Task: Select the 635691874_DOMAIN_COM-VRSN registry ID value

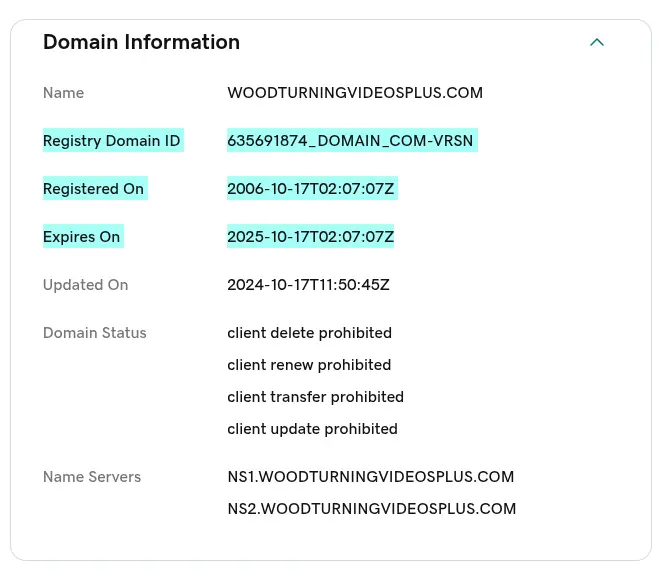Action: 352,140
